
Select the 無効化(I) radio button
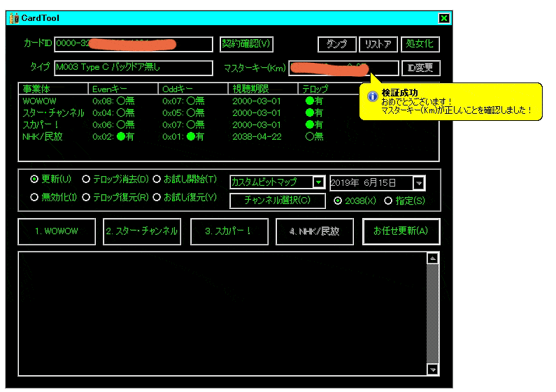(x=34, y=197)
